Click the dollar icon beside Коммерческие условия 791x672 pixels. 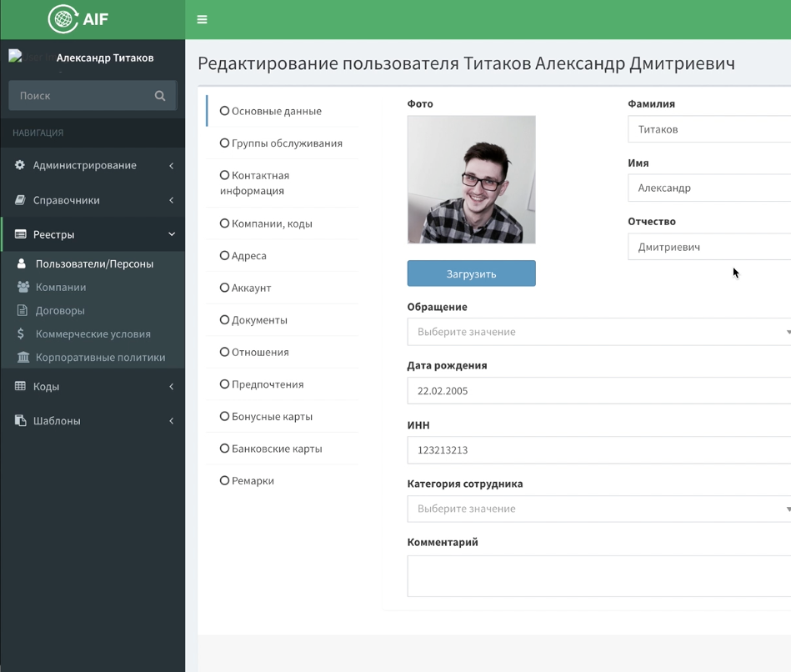21,333
